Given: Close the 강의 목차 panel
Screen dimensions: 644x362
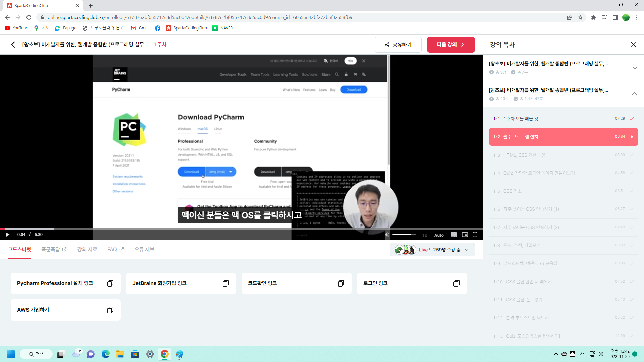Looking at the screenshot, I should [x=633, y=45].
